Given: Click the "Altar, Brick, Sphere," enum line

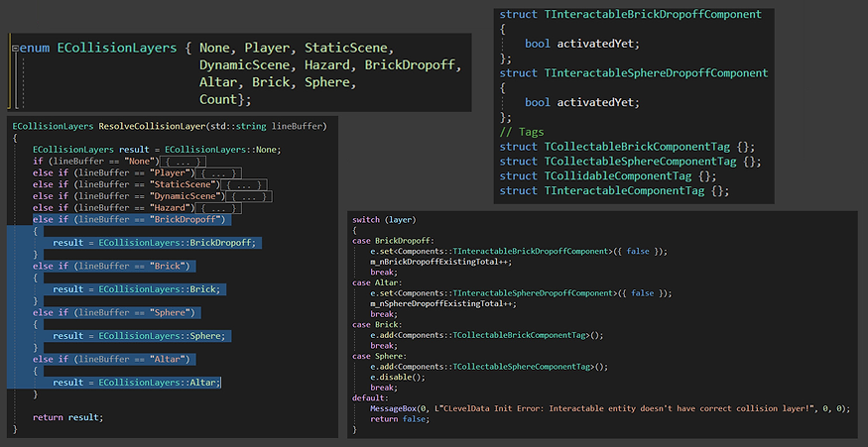Looking at the screenshot, I should 277,82.
